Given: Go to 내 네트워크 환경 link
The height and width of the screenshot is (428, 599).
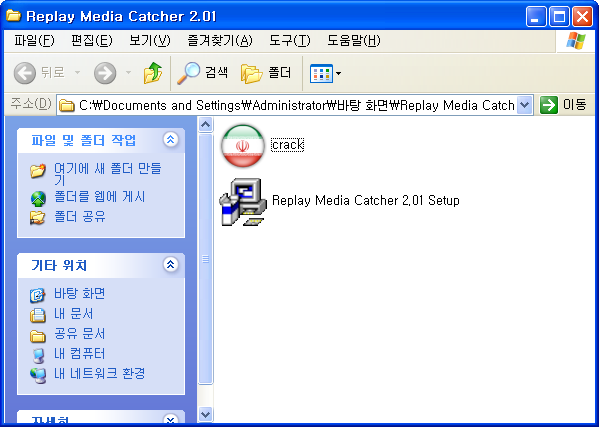Looking at the screenshot, I should coord(99,373).
